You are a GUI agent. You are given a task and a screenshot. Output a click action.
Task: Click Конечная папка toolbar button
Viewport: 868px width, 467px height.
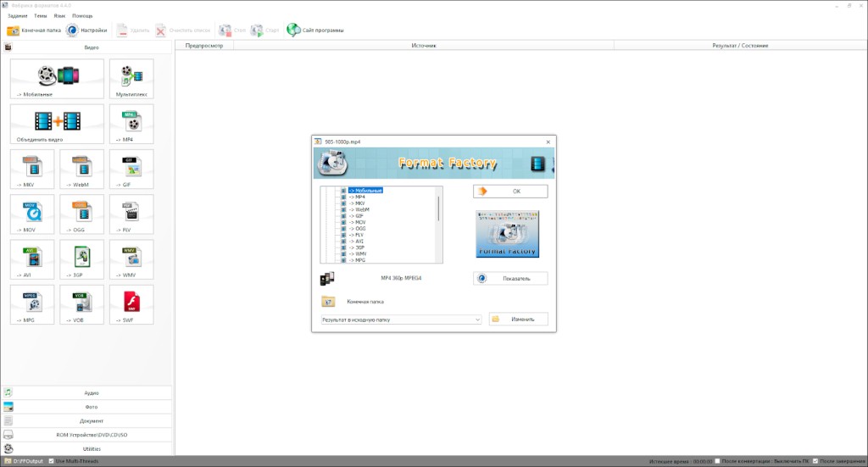coord(34,31)
